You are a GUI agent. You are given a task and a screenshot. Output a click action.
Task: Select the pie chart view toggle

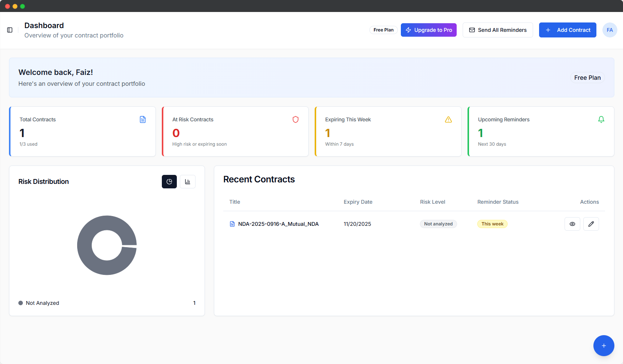pos(169,182)
